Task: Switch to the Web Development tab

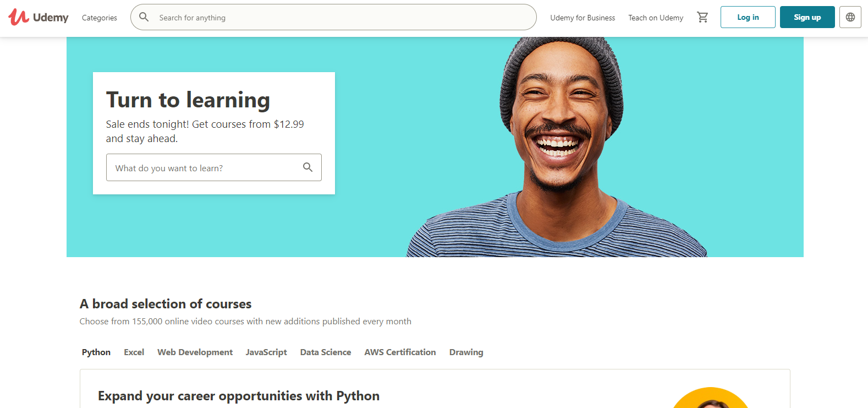Action: (x=195, y=352)
